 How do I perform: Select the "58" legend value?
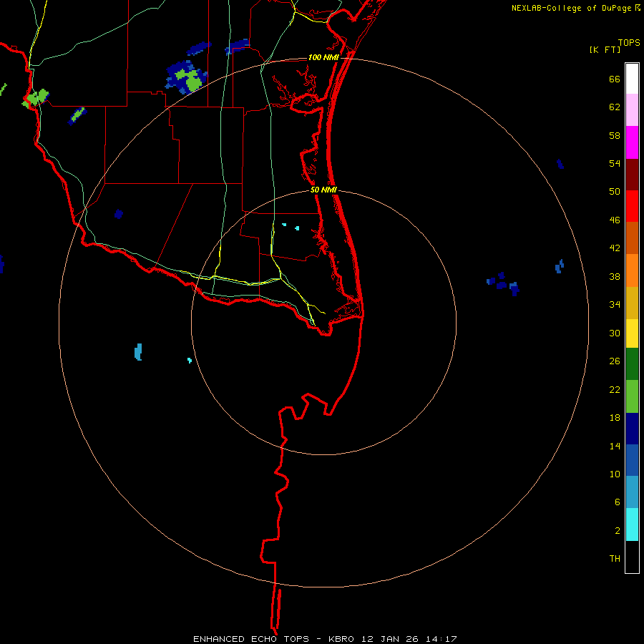pos(615,135)
